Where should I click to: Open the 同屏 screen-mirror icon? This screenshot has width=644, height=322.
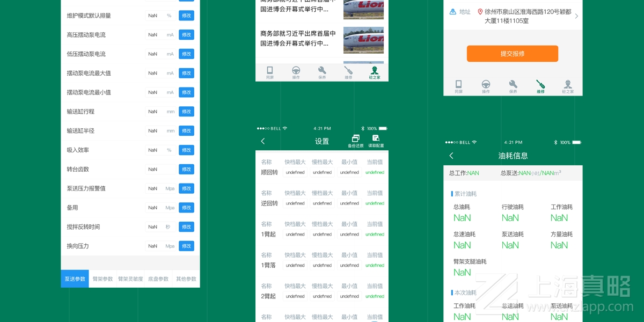[269, 70]
